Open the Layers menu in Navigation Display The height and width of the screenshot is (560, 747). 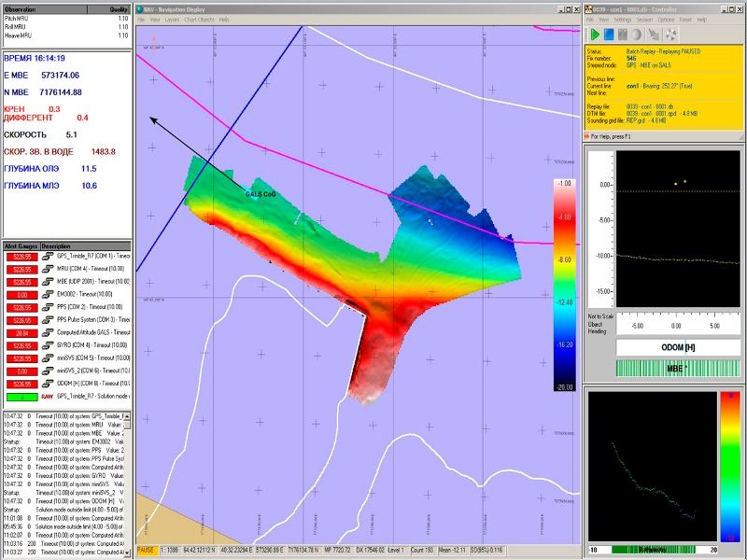point(172,20)
